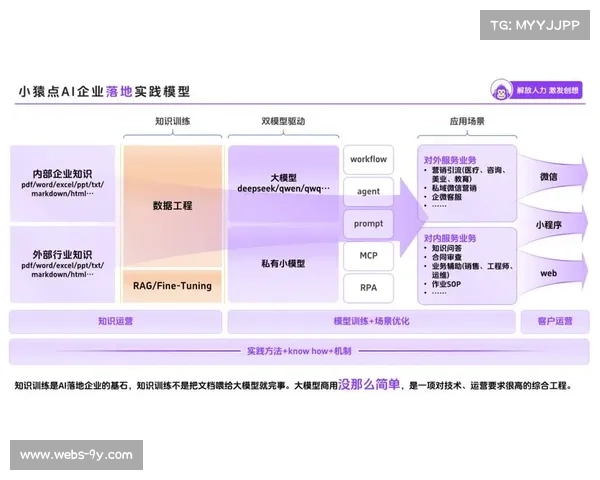Click the 知识训练 column label
The image size is (600, 480).
point(173,121)
